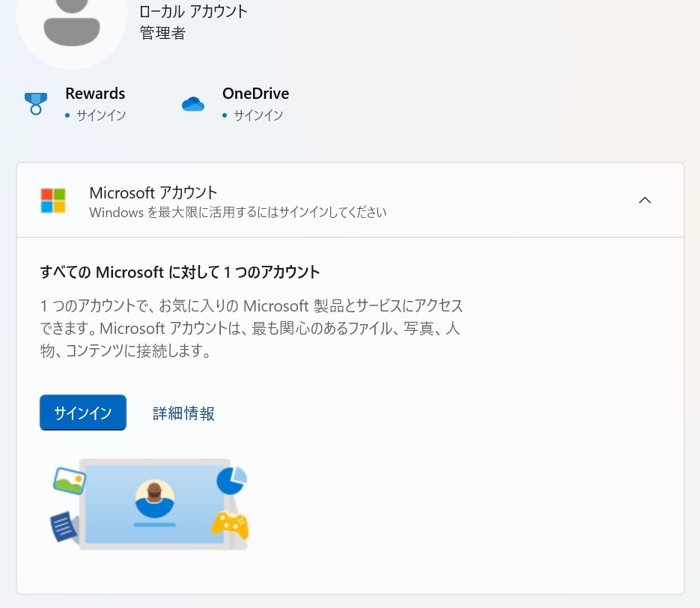Screen dimensions: 700x608
Task: Click サインイン under Rewards
Action: [x=100, y=115]
